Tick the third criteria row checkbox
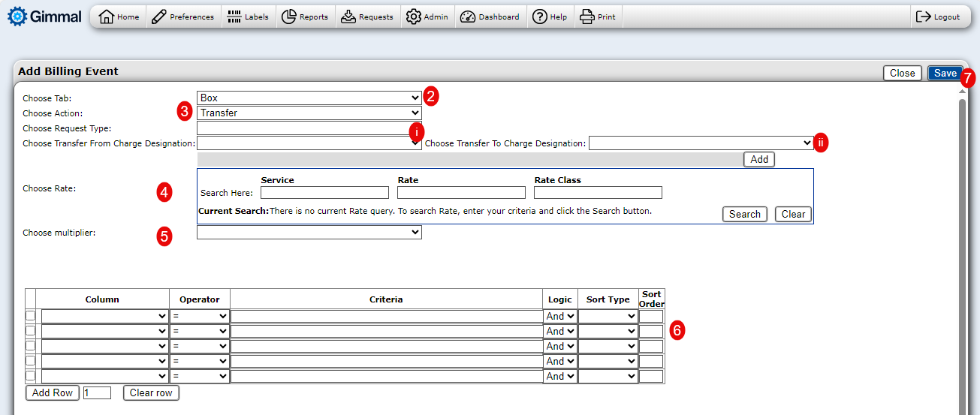The width and height of the screenshot is (980, 415). click(x=31, y=346)
